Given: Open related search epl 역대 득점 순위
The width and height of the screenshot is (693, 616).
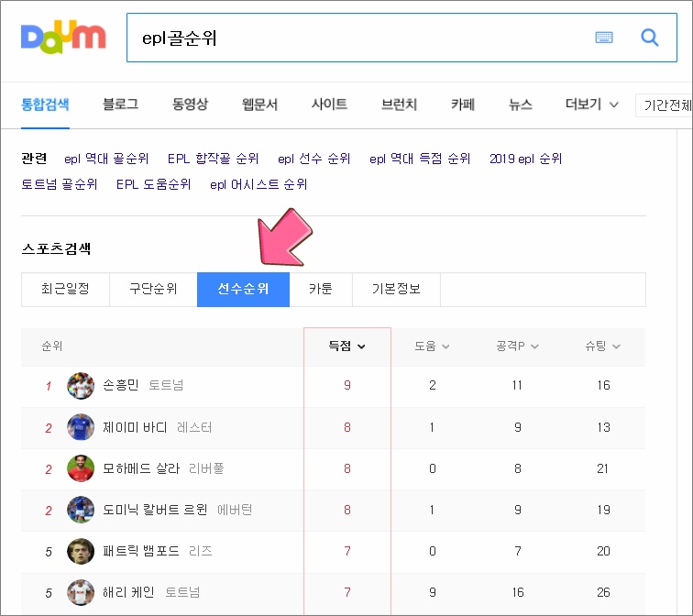Looking at the screenshot, I should (420, 159).
